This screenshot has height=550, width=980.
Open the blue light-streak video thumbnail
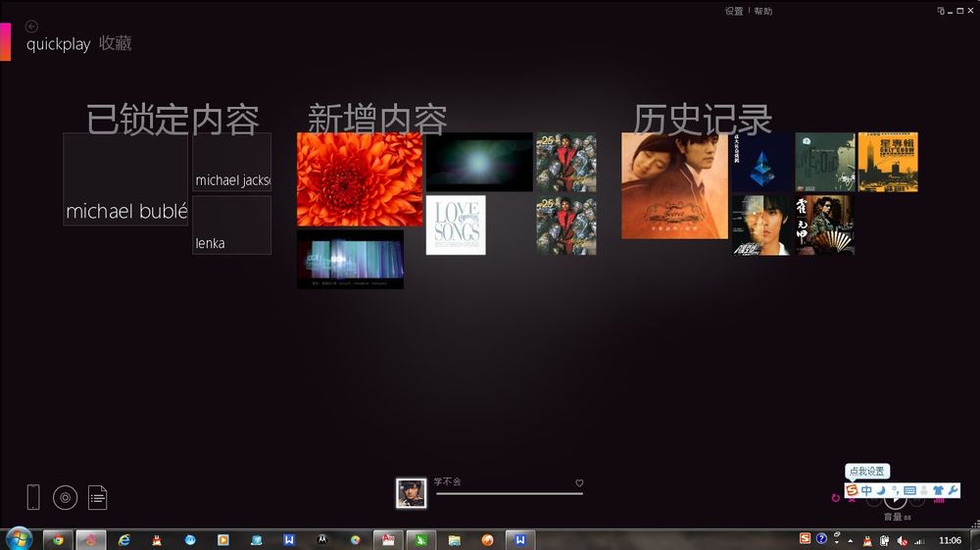point(350,260)
